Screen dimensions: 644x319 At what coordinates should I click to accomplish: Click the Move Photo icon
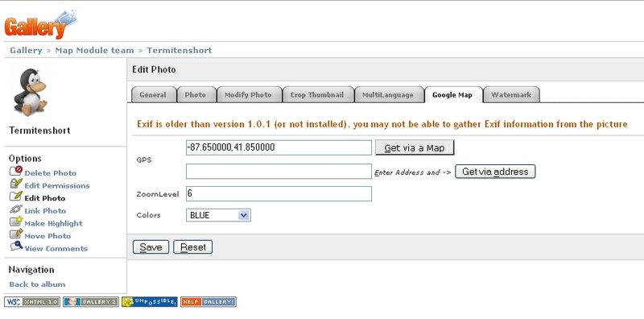[x=16, y=234]
